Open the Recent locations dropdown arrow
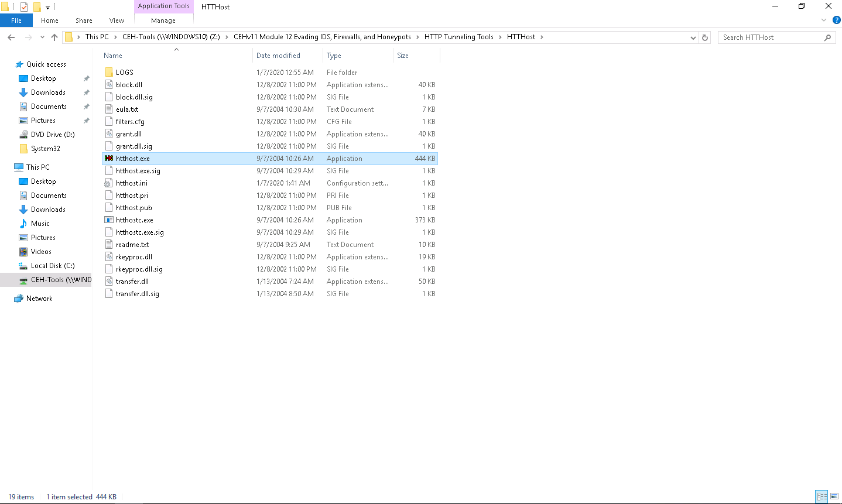Viewport: 842px width, 504px height. pos(42,37)
